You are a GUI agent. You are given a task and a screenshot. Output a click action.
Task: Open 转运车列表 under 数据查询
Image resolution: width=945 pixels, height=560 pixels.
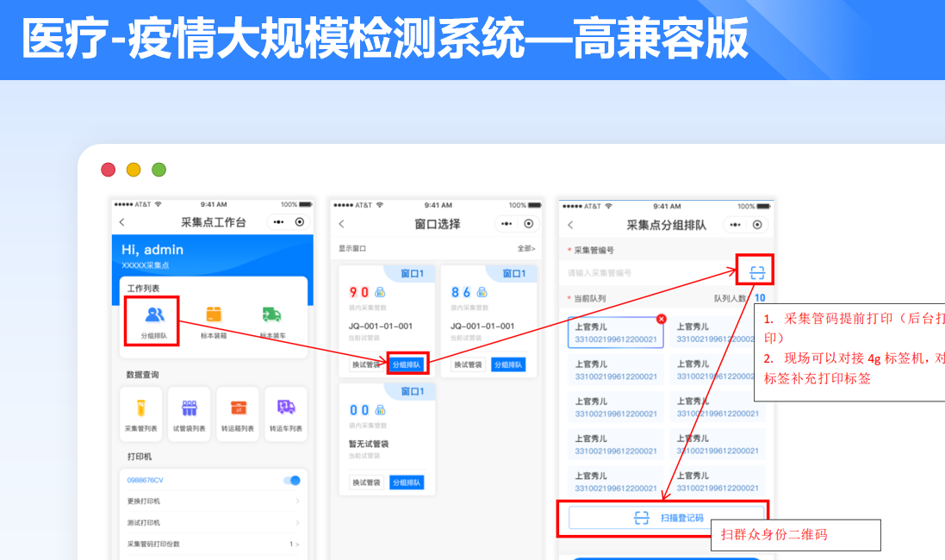pyautogui.click(x=286, y=414)
